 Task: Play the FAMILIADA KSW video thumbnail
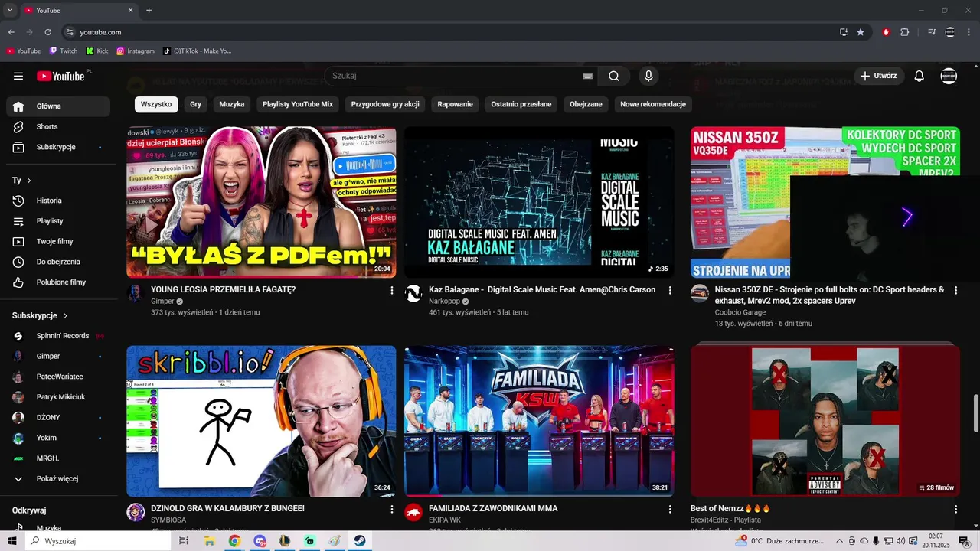[539, 421]
